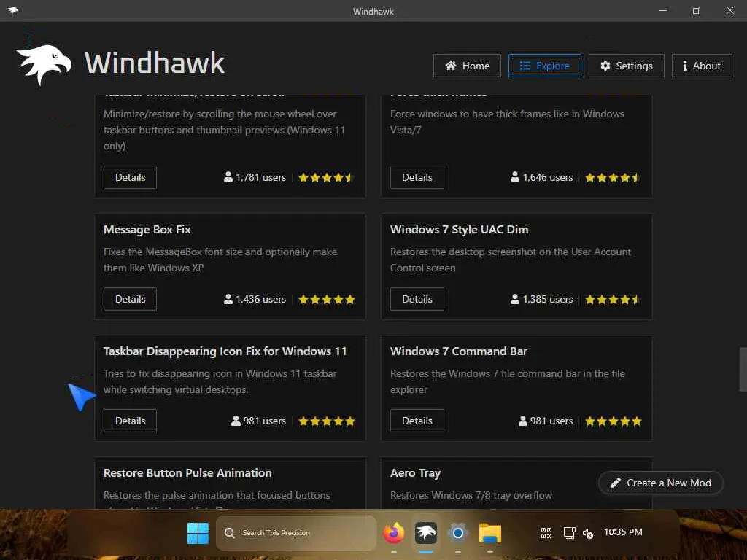Click star rating of Message Box Fix

pyautogui.click(x=327, y=300)
